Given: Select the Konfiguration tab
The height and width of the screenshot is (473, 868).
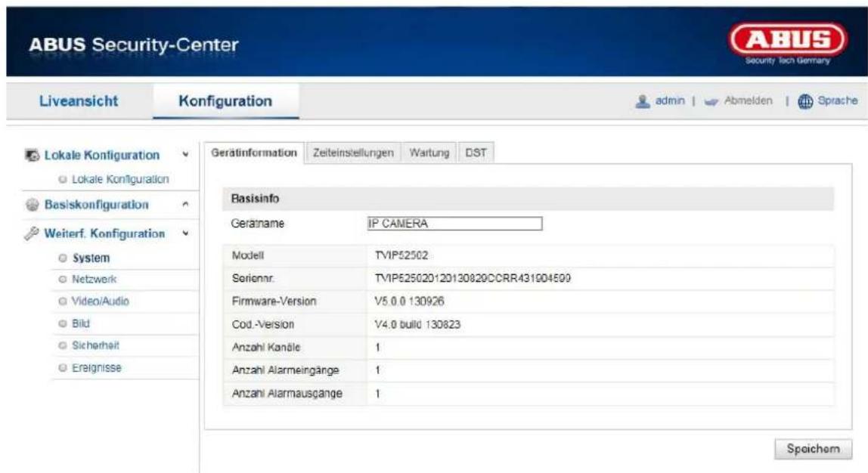Looking at the screenshot, I should 225,101.
